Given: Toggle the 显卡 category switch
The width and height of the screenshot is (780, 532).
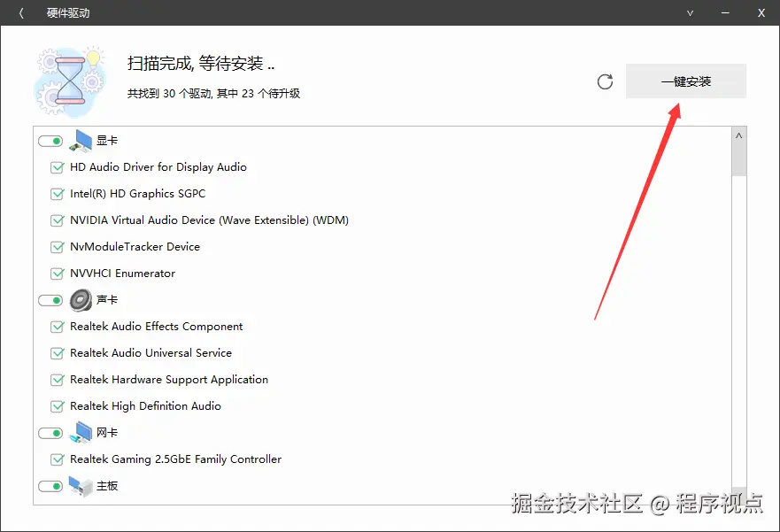Looking at the screenshot, I should (x=50, y=142).
